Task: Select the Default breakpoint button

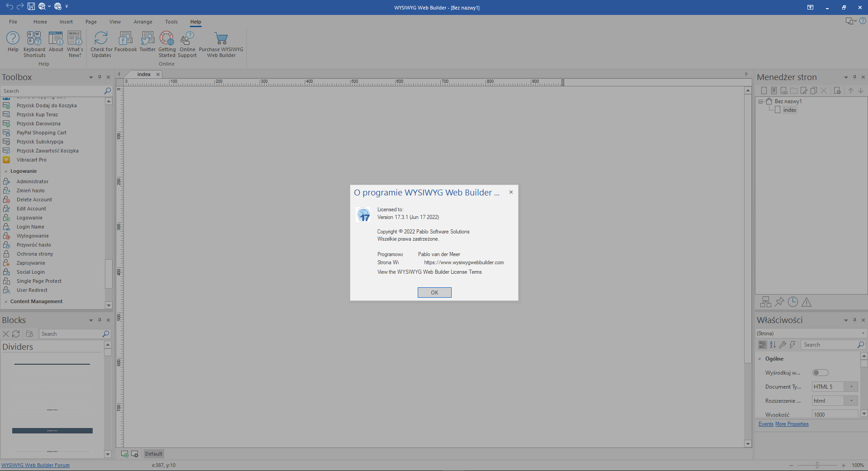Action: pyautogui.click(x=154, y=454)
